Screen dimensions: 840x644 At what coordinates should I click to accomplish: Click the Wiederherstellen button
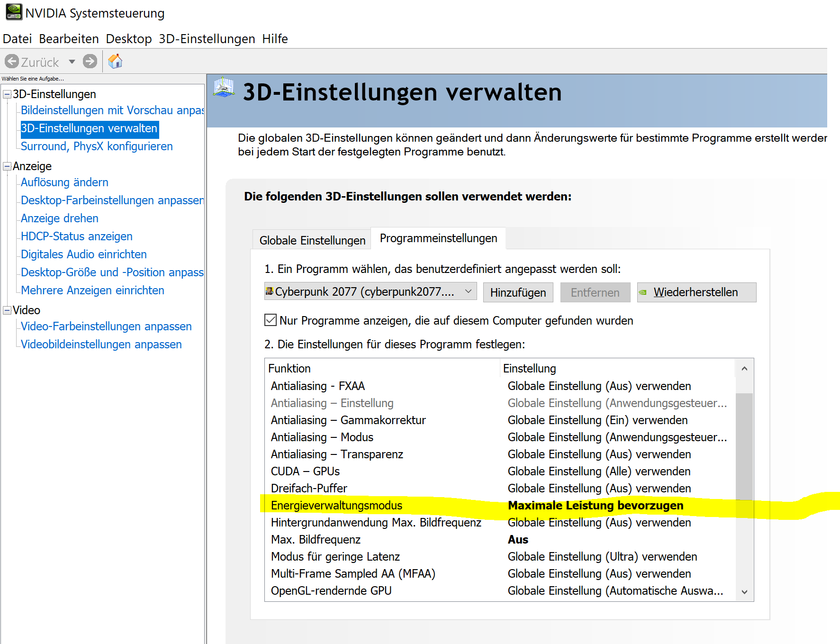tap(696, 292)
